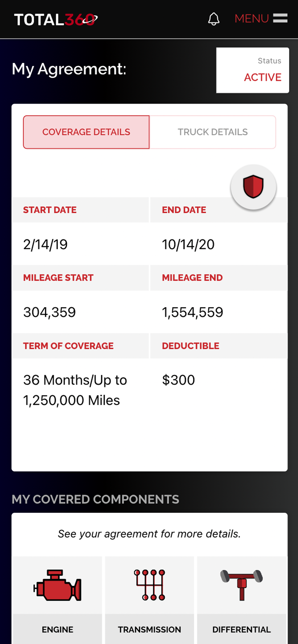Tap the mileage start value 304,359
This screenshot has height=644, width=298.
[49, 312]
